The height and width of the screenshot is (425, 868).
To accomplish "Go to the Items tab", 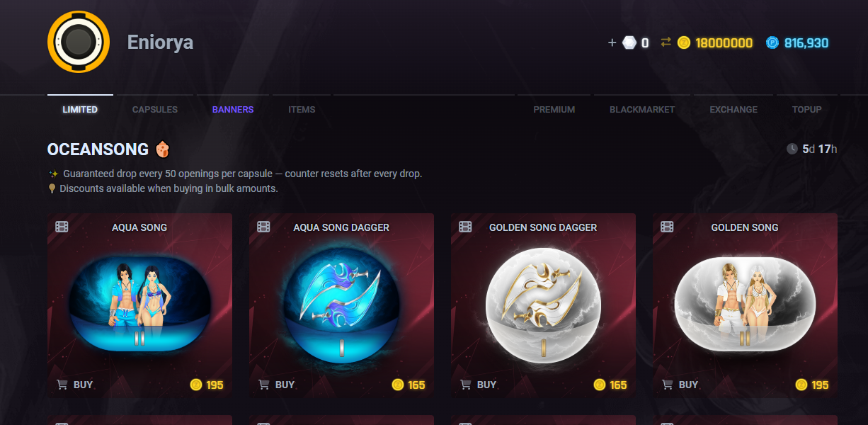I will 302,110.
